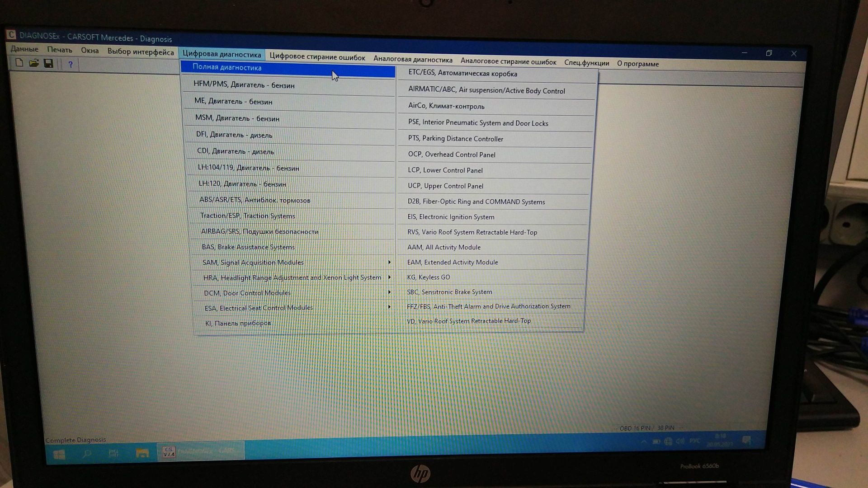The image size is (868, 488).
Task: Click the Save floppy disk icon
Action: point(48,64)
